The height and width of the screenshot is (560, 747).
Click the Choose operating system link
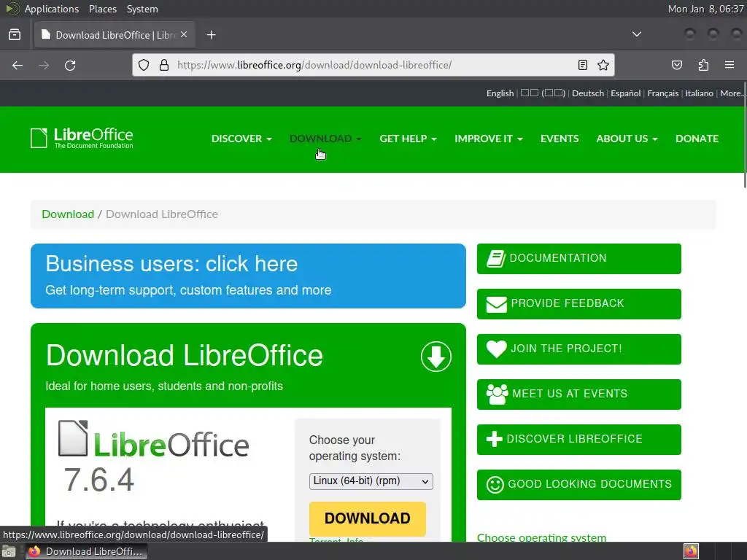[542, 537]
